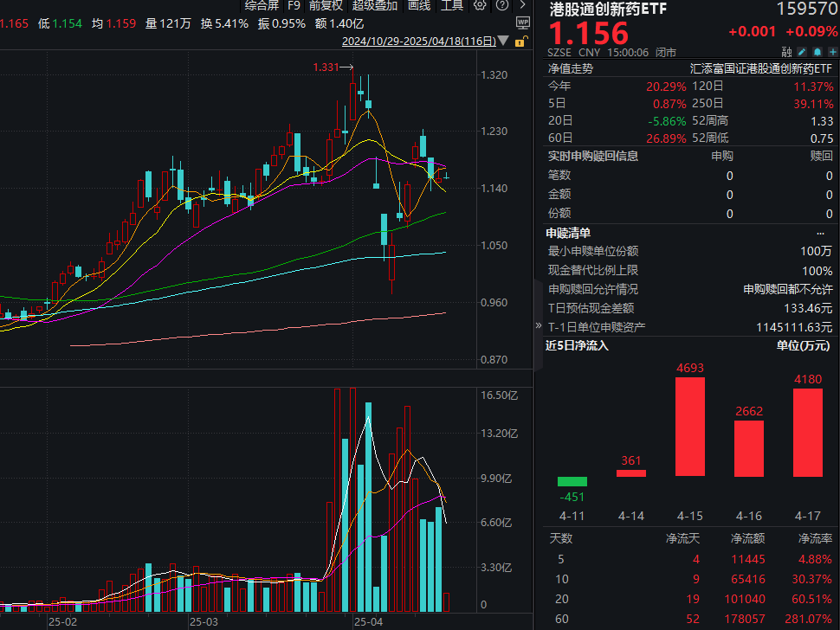Click the WP monitor icon
Screen dimensions: 840x630
(523, 22)
